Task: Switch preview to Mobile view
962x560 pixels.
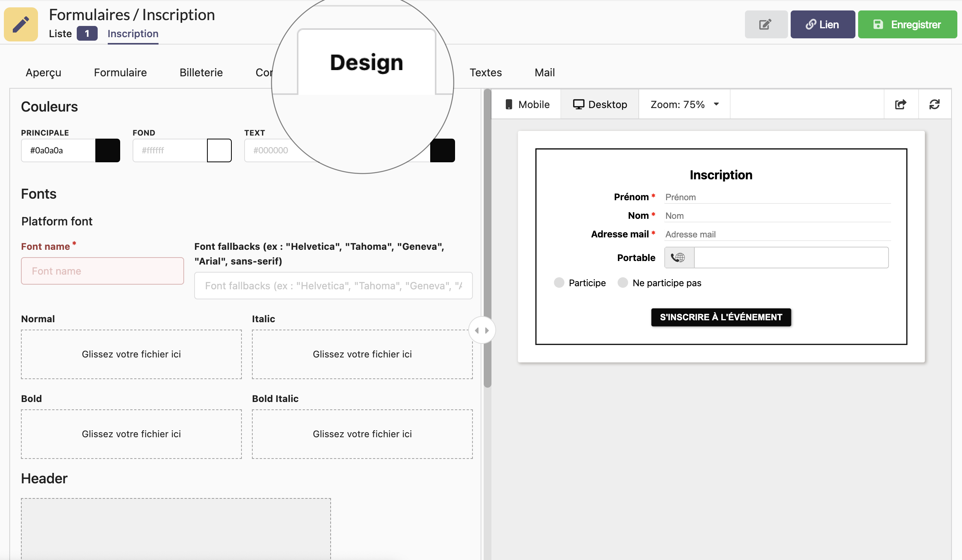Action: click(x=526, y=104)
